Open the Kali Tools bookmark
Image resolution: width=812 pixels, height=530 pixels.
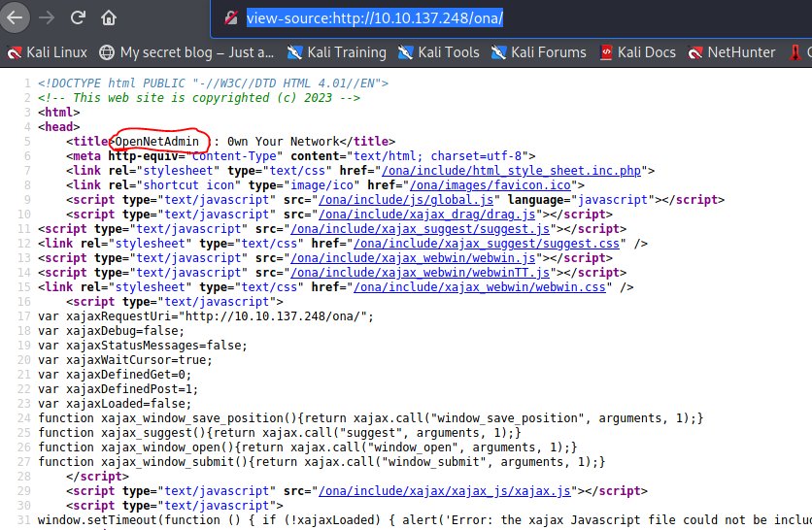tap(438, 52)
